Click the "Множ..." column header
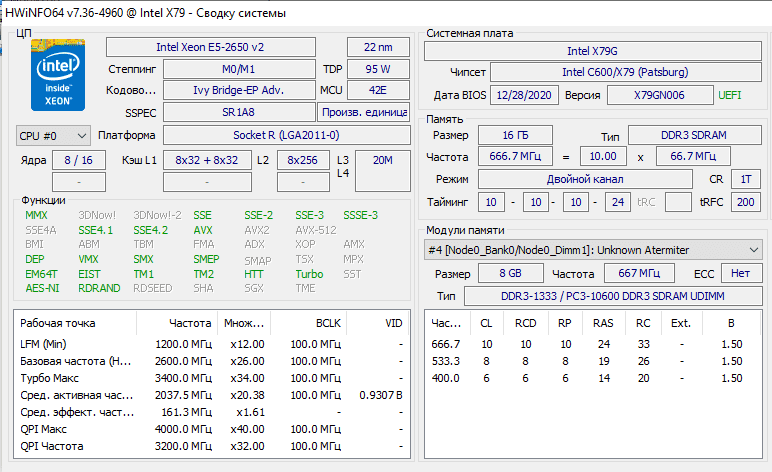 [x=243, y=324]
